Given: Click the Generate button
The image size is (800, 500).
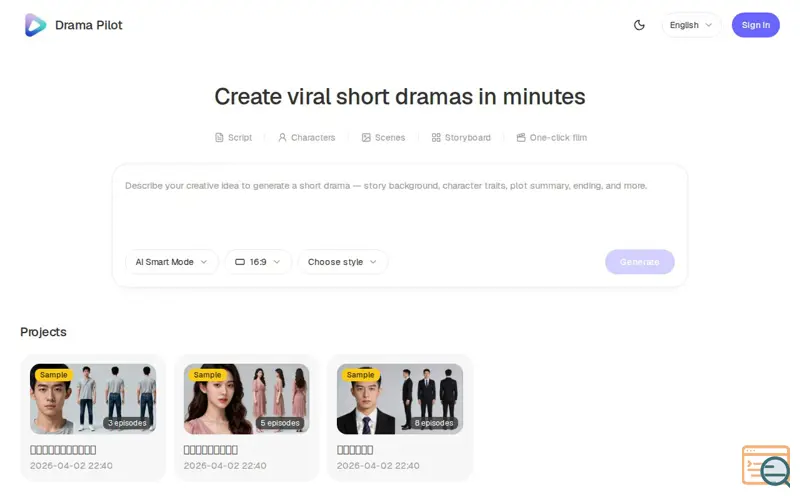Looking at the screenshot, I should click(x=640, y=262).
